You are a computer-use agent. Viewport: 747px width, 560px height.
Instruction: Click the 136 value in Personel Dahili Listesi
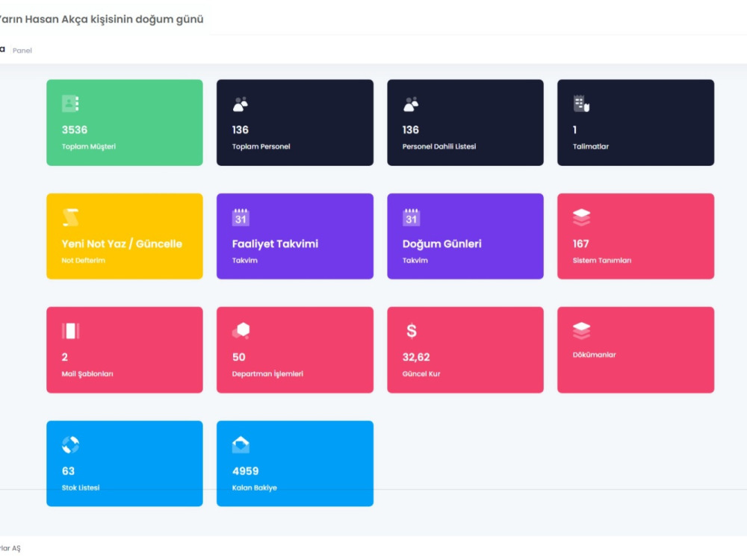[x=411, y=129]
